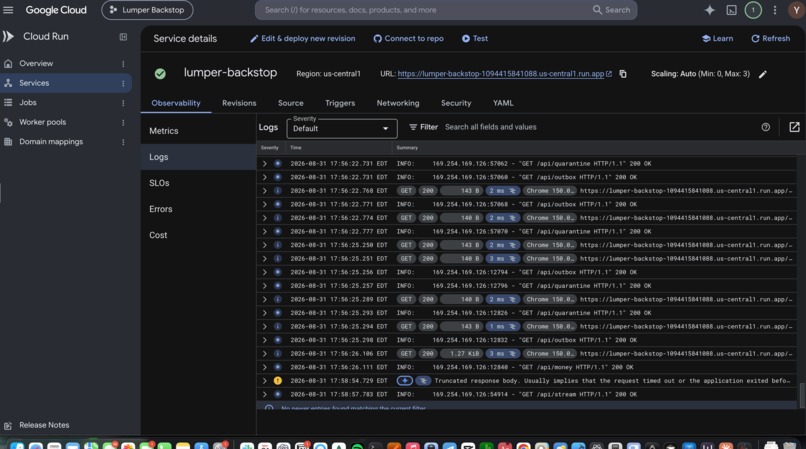Edit scaling with the pencil icon
The width and height of the screenshot is (806, 449).
coord(763,74)
